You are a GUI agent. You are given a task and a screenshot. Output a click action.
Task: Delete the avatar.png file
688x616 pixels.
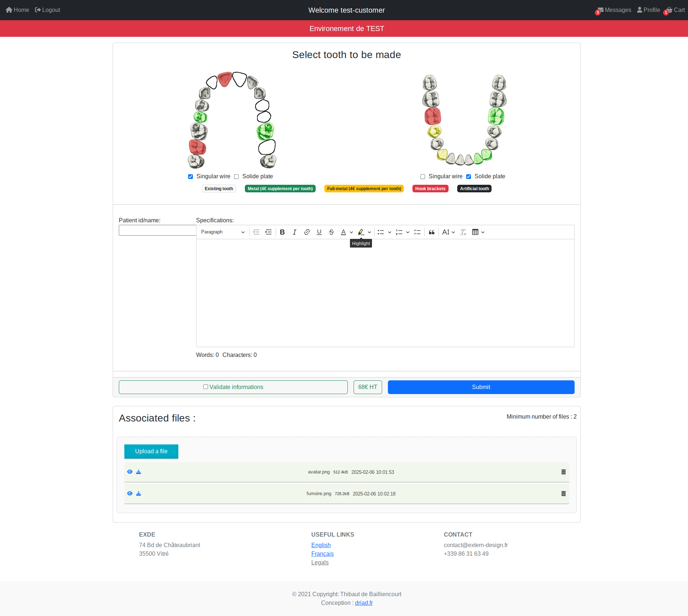[x=563, y=472]
